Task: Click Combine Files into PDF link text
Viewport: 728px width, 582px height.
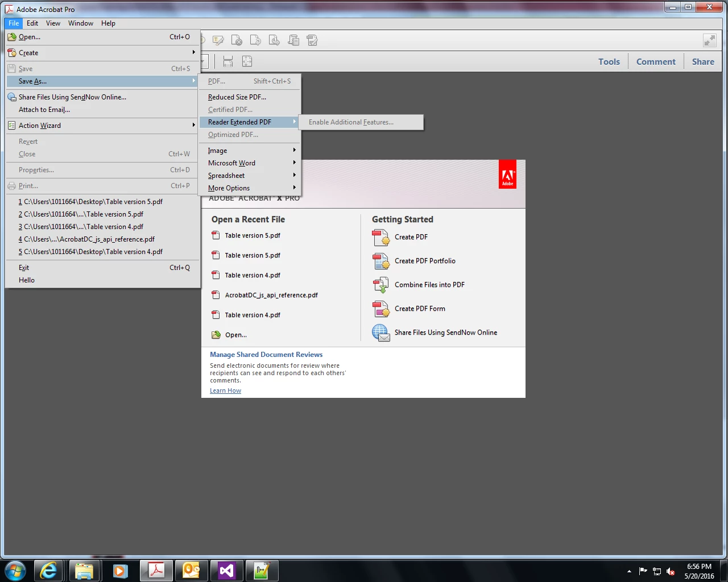Action: (x=429, y=285)
